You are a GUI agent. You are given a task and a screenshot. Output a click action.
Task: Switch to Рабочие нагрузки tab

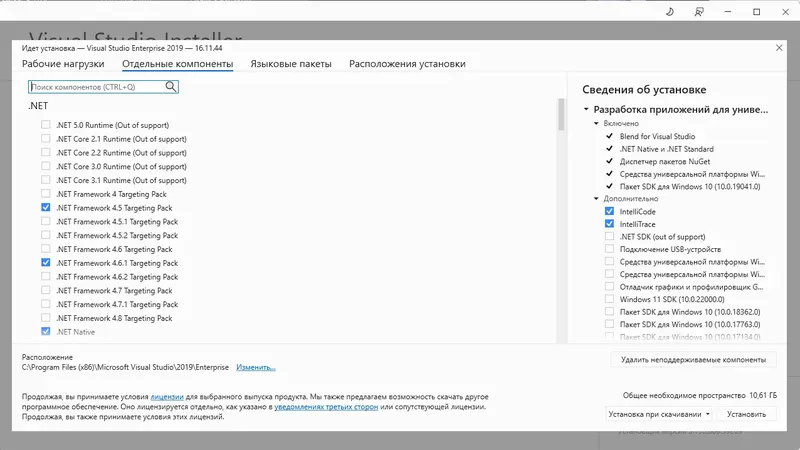coord(63,64)
